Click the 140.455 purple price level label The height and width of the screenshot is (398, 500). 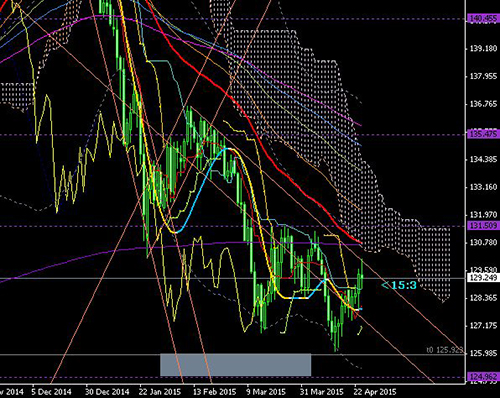483,19
